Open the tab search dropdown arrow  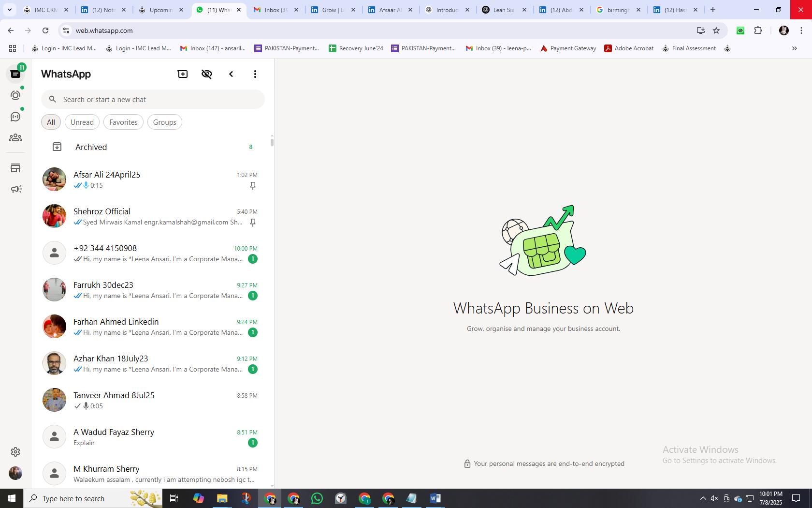tap(10, 10)
